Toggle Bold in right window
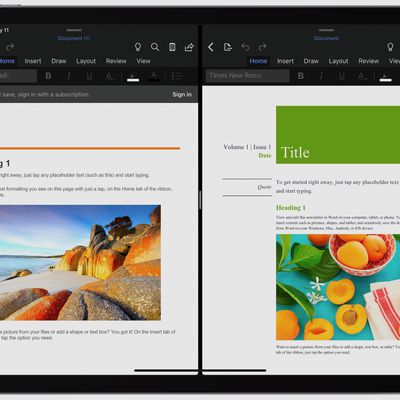This screenshot has height=400, width=400. [x=301, y=76]
